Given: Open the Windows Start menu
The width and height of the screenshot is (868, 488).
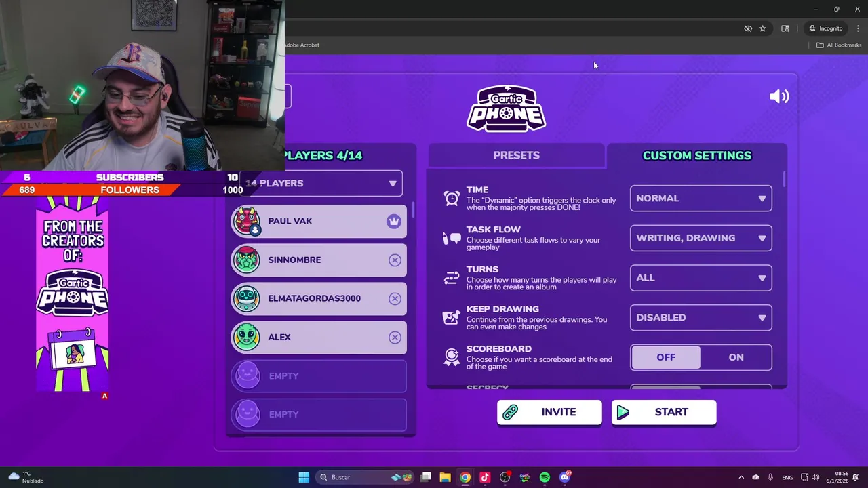Looking at the screenshot, I should pyautogui.click(x=304, y=477).
